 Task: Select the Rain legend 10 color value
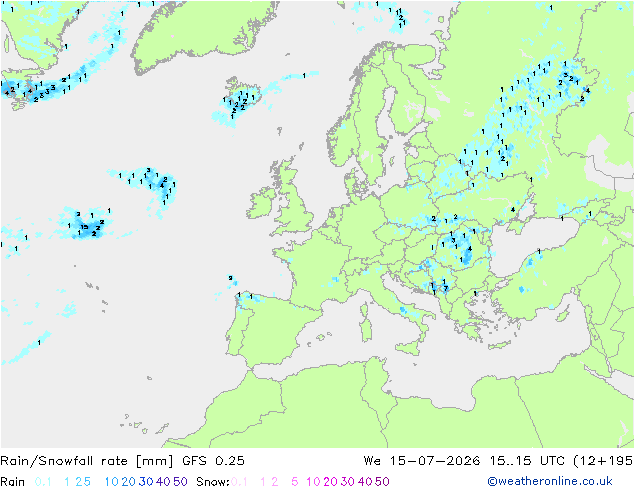[112, 482]
